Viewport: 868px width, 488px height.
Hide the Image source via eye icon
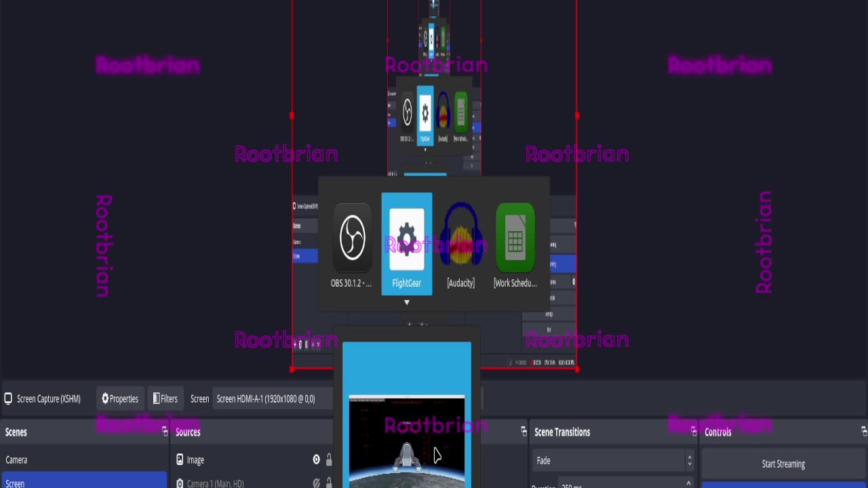tap(316, 460)
